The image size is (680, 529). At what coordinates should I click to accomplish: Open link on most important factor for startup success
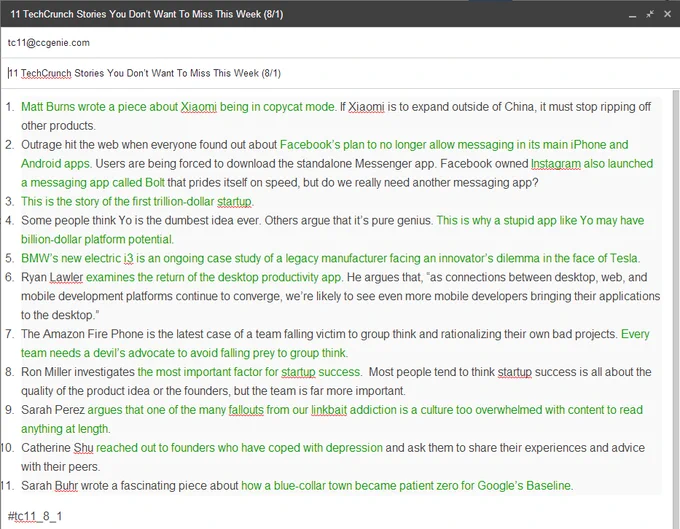click(248, 372)
